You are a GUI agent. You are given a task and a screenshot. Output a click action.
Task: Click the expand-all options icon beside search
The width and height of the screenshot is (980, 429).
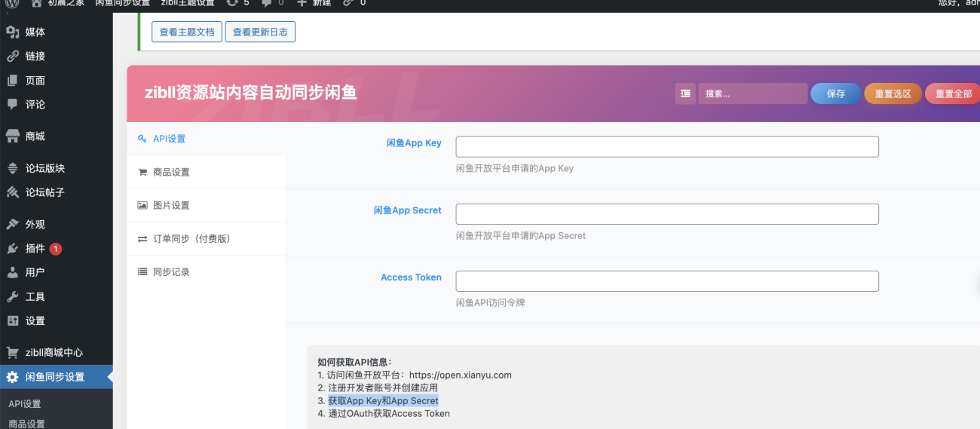coord(685,93)
